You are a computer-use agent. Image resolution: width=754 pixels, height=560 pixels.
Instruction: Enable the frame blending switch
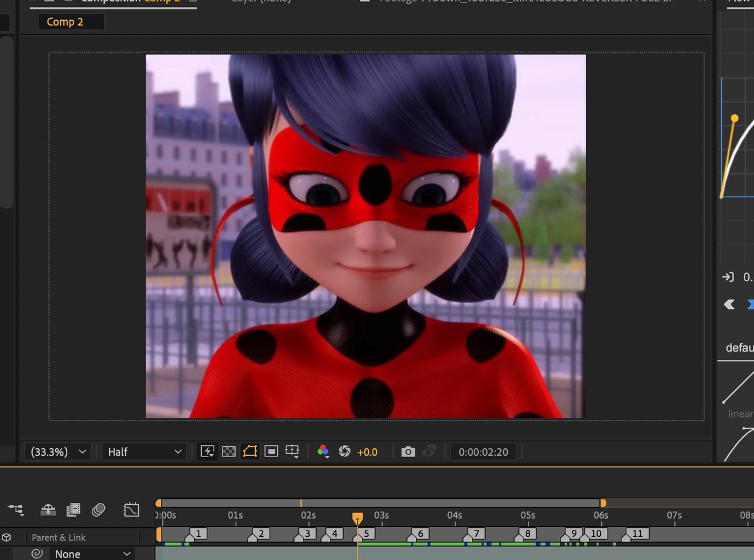click(x=74, y=510)
